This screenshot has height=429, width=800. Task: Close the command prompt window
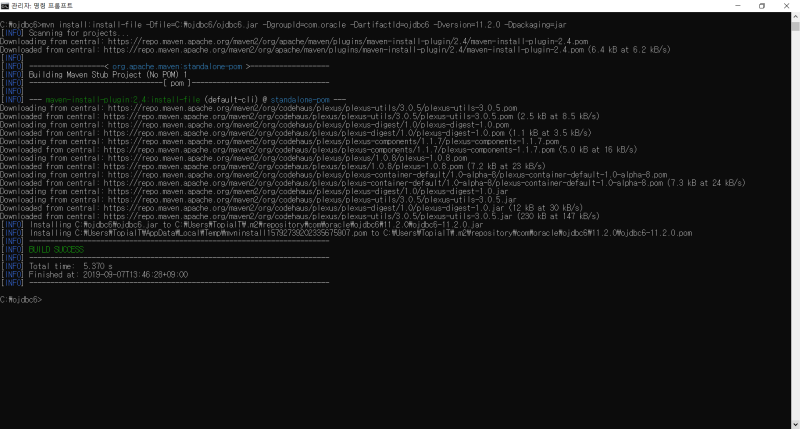[x=786, y=6]
